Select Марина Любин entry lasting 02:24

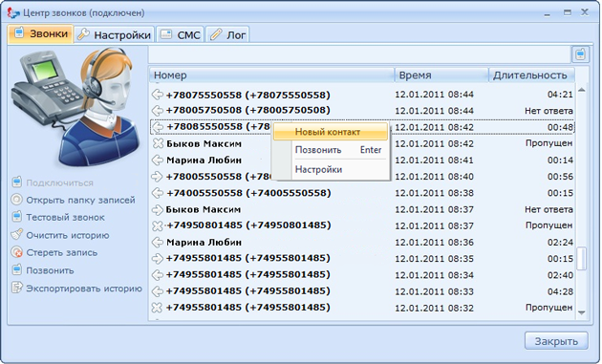click(x=362, y=243)
